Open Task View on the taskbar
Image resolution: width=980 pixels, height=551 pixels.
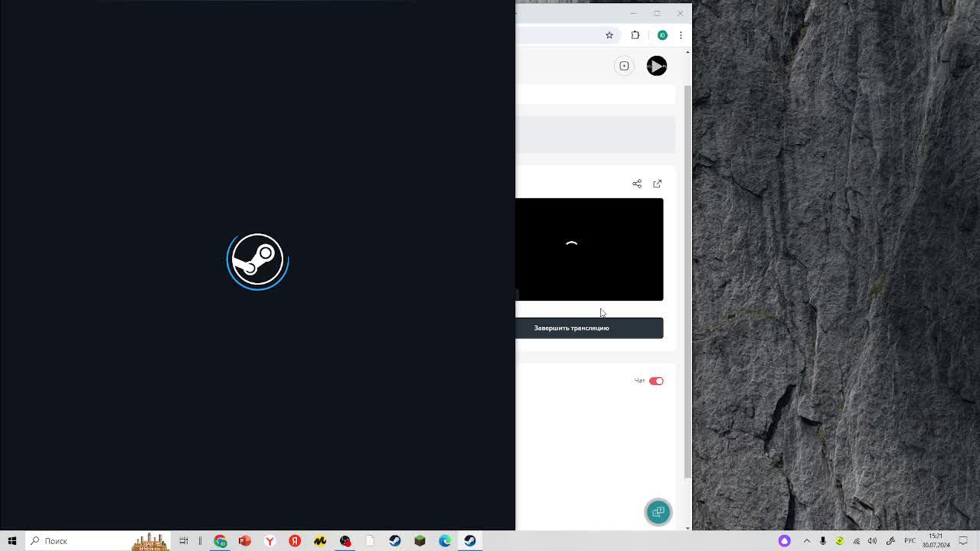184,541
